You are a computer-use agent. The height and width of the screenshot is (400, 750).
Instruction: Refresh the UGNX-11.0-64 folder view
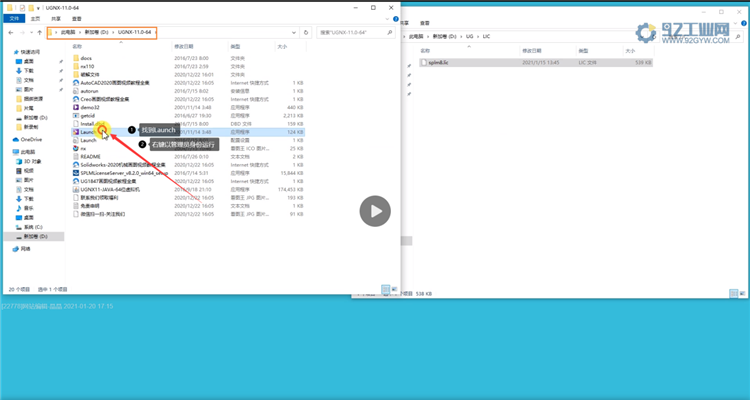(x=306, y=33)
